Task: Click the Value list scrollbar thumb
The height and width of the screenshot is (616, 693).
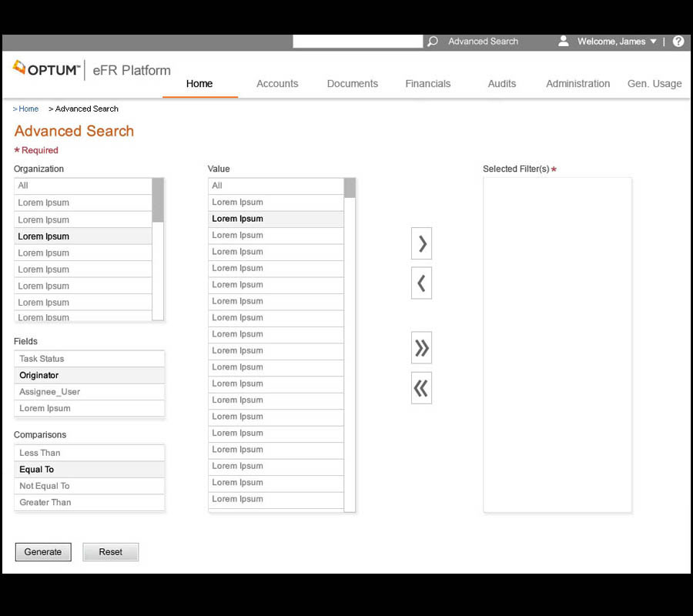Action: [x=350, y=188]
